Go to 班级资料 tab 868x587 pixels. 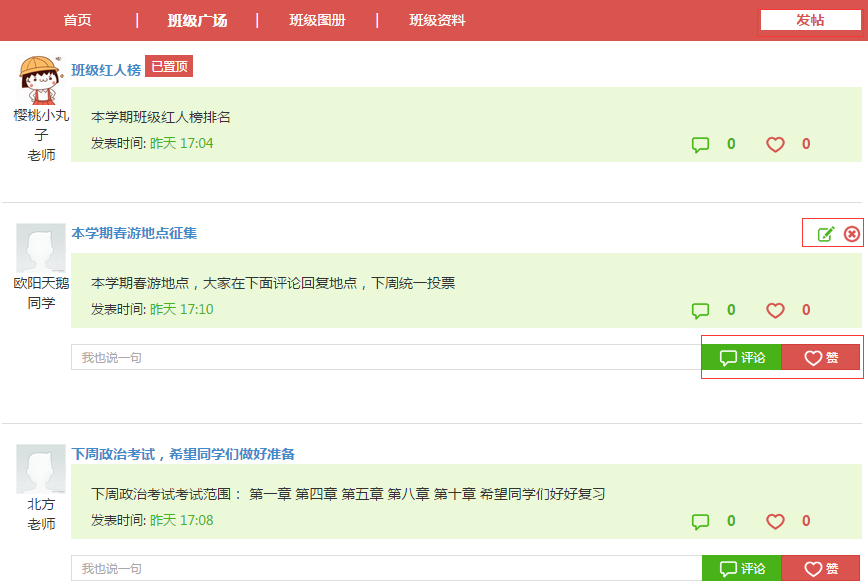click(437, 20)
